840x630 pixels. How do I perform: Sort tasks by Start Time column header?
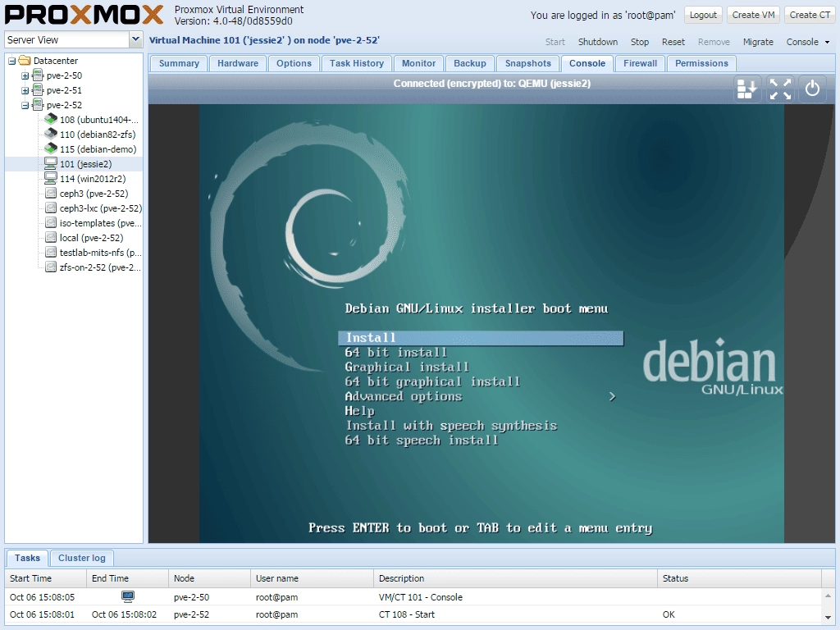point(46,578)
